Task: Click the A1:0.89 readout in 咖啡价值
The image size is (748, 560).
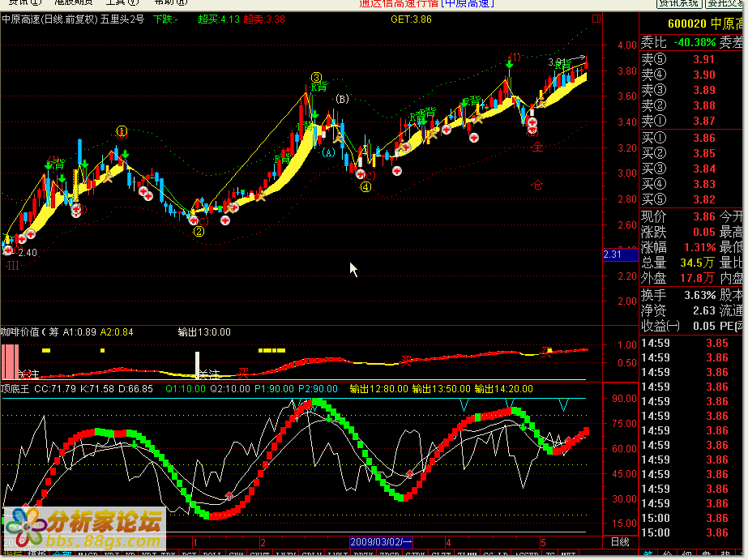Action: click(79, 332)
